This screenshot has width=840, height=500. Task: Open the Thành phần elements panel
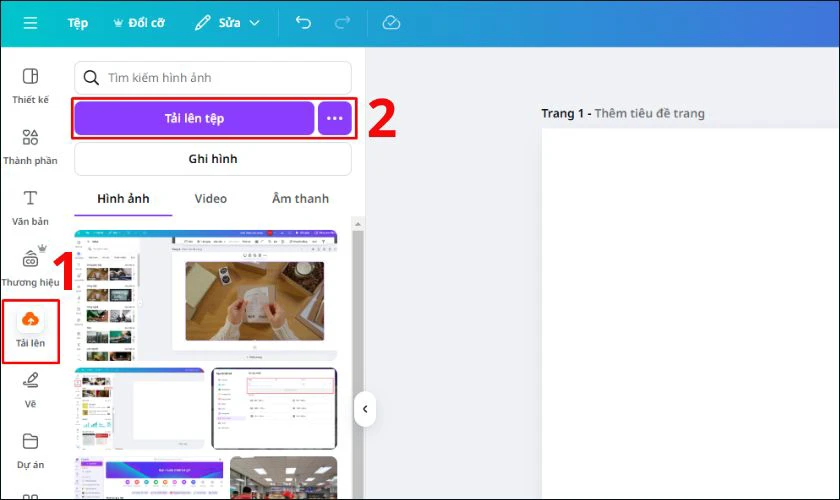tap(31, 147)
